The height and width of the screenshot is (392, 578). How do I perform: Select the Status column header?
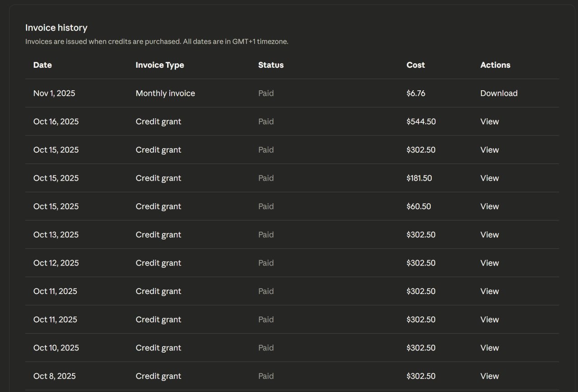coord(271,65)
